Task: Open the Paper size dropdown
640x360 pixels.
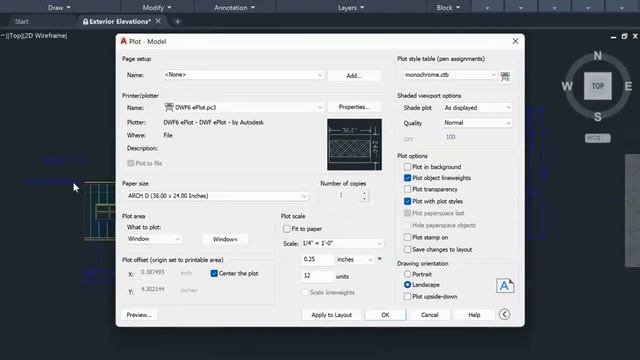Action: (217, 196)
